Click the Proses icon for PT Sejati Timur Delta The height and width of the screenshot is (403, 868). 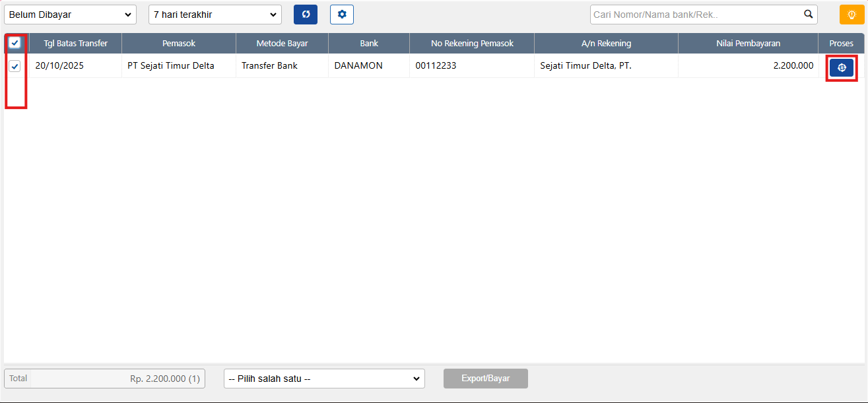click(841, 67)
